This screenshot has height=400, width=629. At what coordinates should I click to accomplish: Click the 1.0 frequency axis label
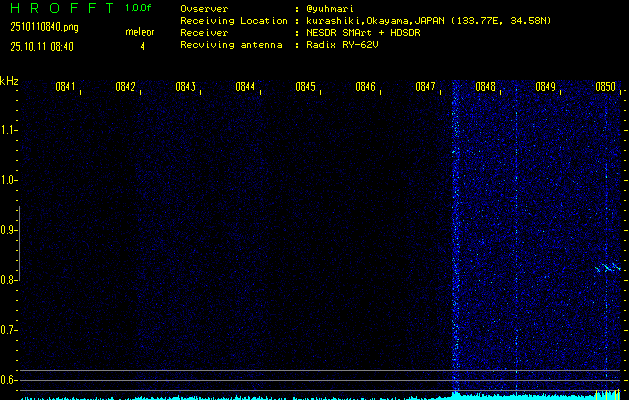(7, 180)
